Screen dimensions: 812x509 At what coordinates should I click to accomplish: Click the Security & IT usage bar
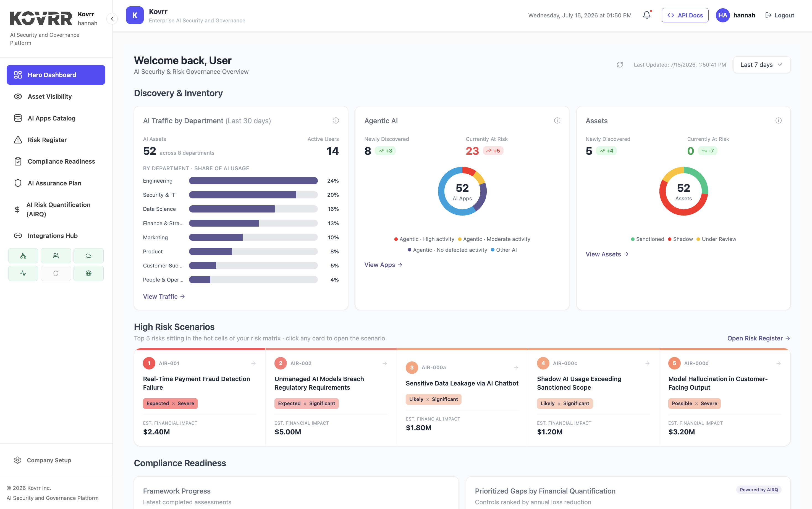pyautogui.click(x=253, y=195)
